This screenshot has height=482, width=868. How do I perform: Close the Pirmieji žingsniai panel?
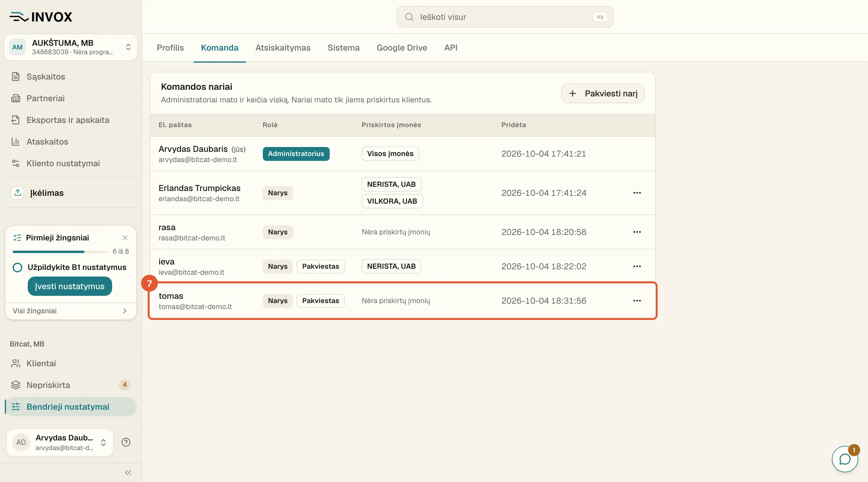click(125, 238)
